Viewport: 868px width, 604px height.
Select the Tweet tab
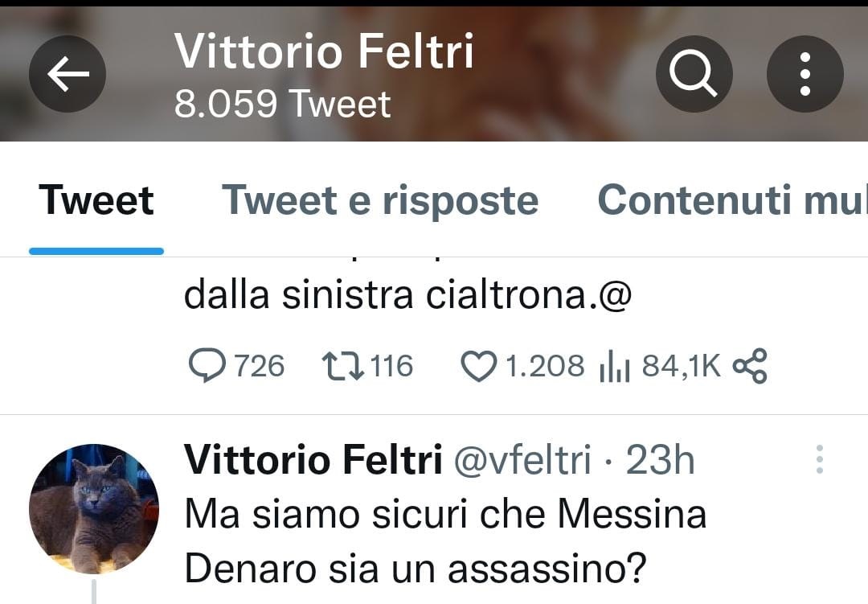click(x=96, y=200)
